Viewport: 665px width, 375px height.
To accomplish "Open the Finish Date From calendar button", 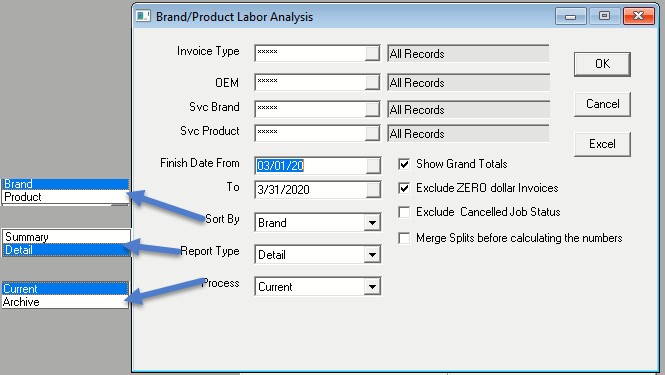I will click(x=373, y=165).
